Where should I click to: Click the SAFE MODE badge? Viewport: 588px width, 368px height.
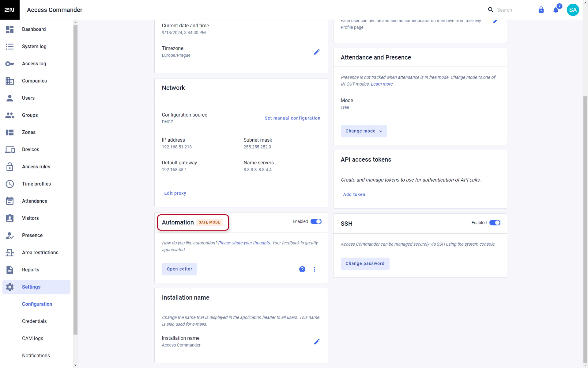(209, 222)
